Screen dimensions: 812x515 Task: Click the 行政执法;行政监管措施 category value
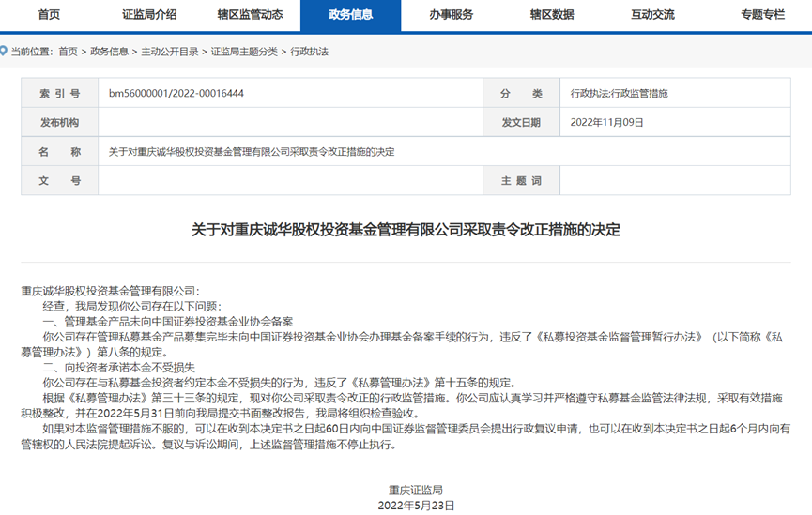pyautogui.click(x=619, y=93)
